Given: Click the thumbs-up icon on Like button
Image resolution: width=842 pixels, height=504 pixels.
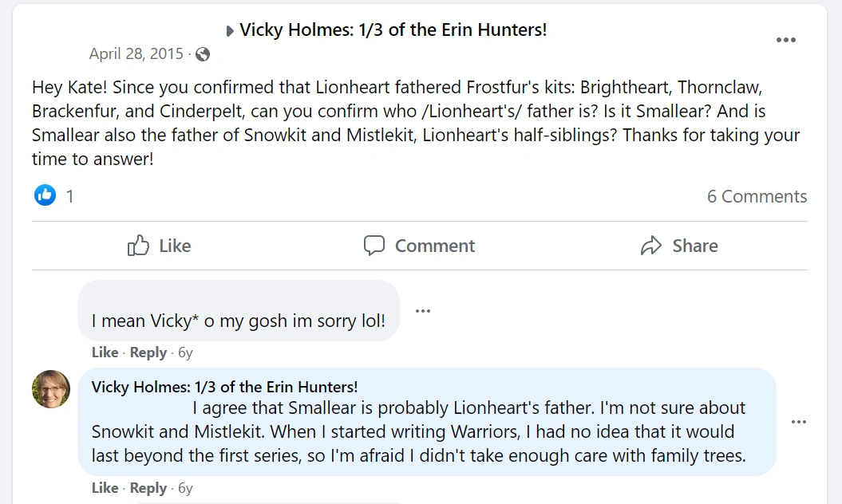Looking at the screenshot, I should (139, 246).
